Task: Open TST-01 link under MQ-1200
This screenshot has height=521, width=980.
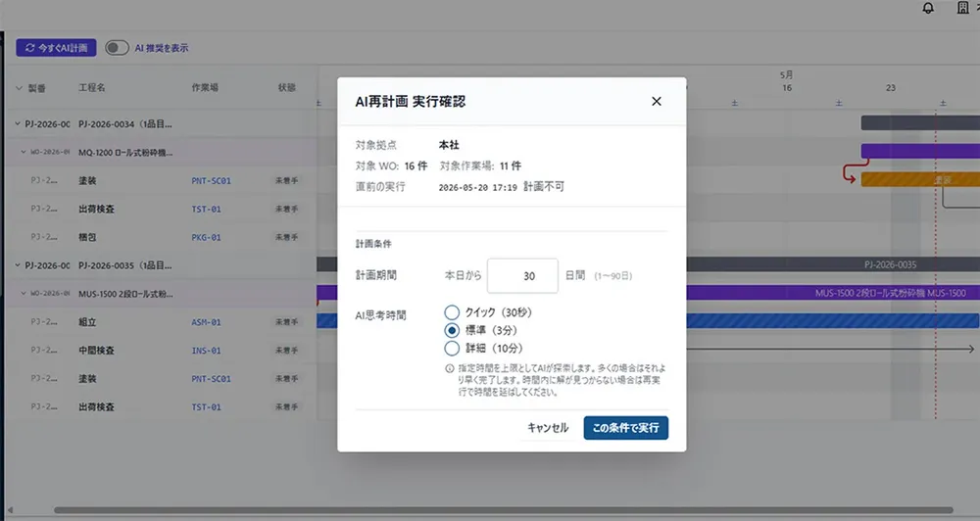Action: point(206,209)
